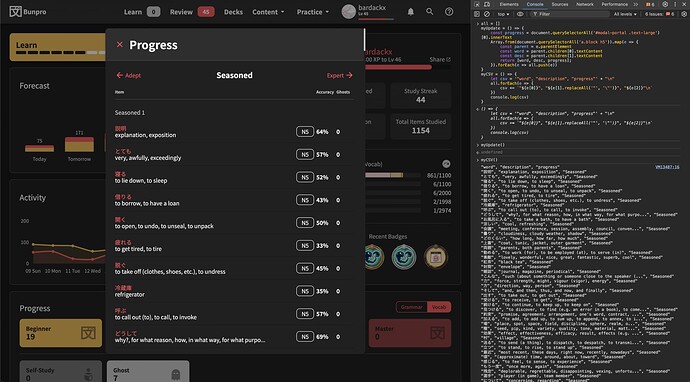Open the Learn nav item
The width and height of the screenshot is (690, 382).
click(142, 12)
